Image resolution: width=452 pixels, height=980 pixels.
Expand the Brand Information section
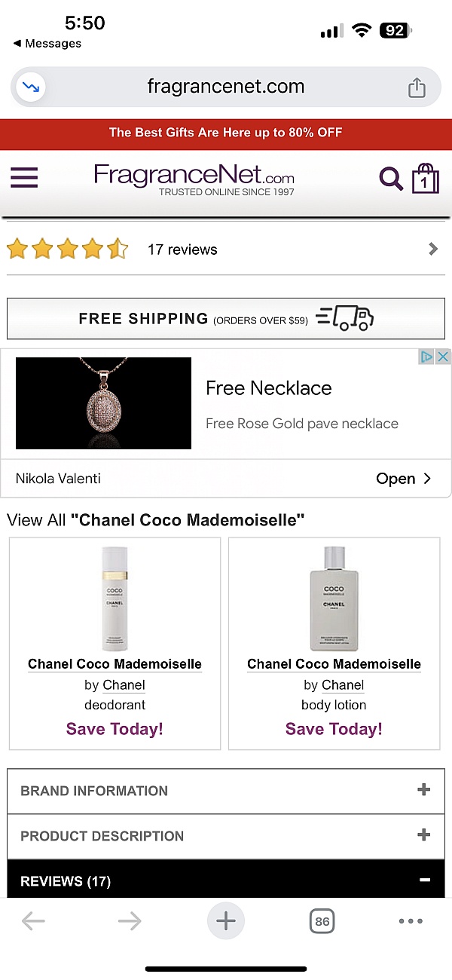[x=423, y=790]
